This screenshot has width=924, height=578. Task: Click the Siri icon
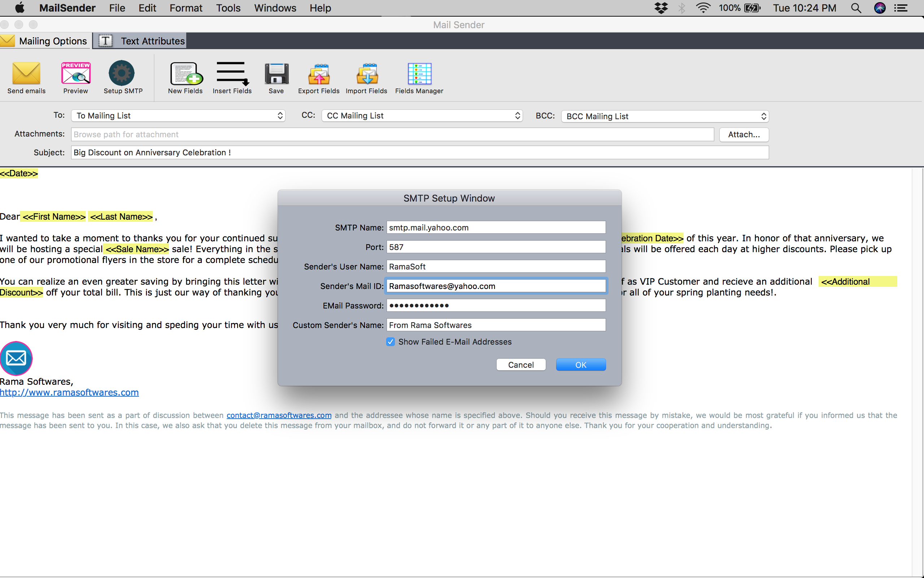880,8
